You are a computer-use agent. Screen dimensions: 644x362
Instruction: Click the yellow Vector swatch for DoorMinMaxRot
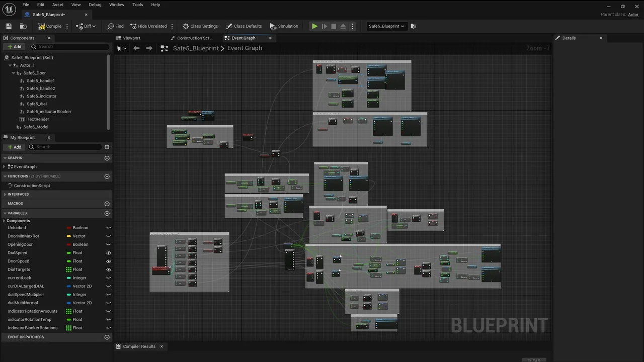coord(69,236)
